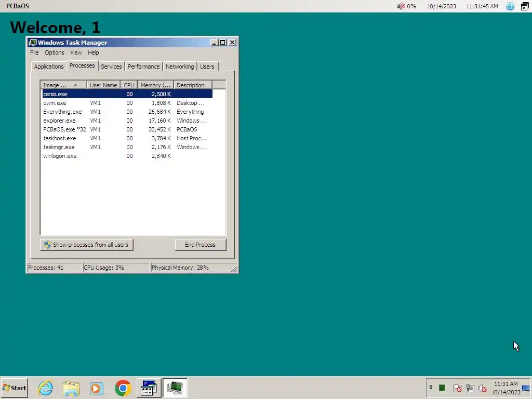Click the Processes: 41 status entry

pyautogui.click(x=54, y=268)
